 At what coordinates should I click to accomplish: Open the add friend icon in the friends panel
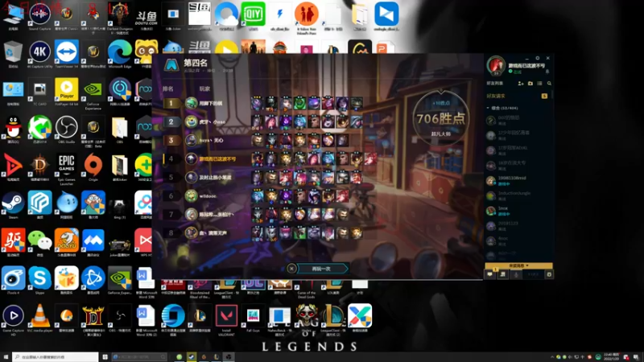pyautogui.click(x=521, y=84)
